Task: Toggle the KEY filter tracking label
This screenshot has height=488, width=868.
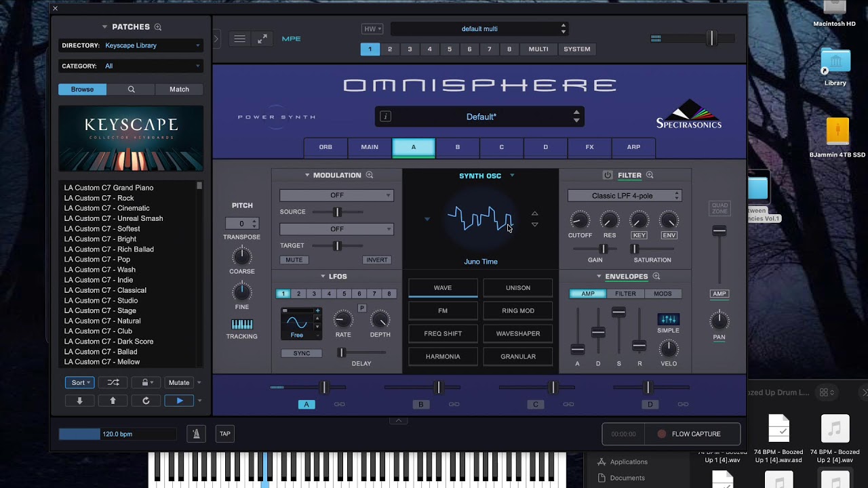Action: pos(639,235)
